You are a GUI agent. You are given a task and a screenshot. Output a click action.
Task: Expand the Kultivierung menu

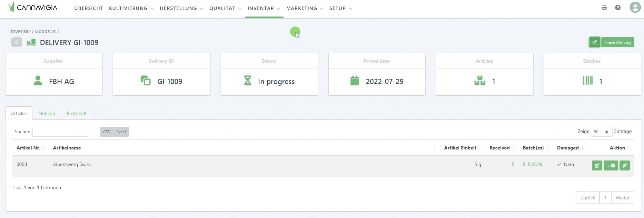[131, 8]
